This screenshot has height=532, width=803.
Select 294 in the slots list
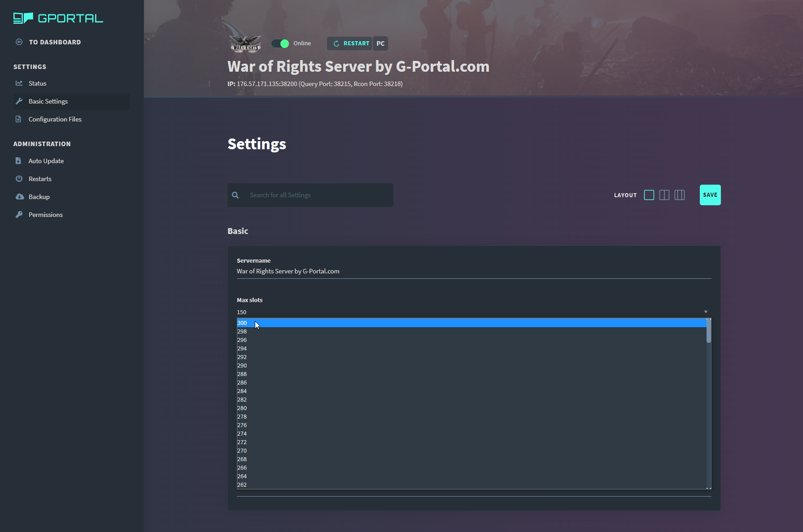(471, 349)
